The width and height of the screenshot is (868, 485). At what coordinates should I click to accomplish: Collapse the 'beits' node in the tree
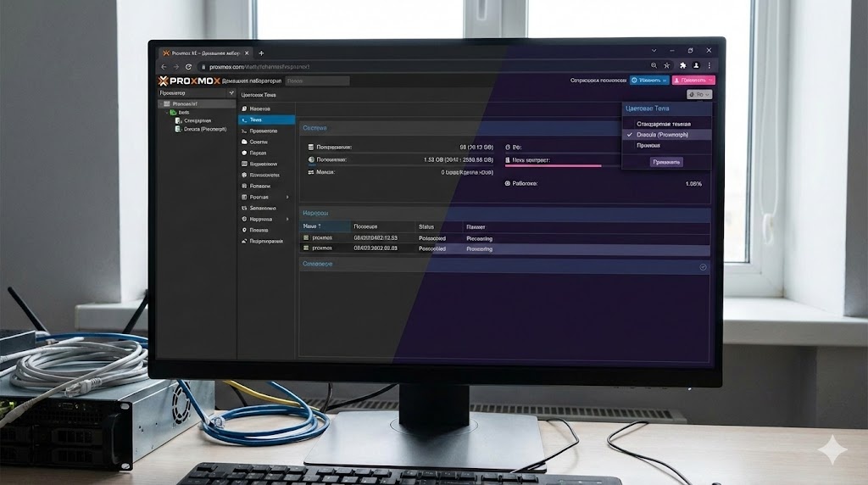click(x=167, y=113)
